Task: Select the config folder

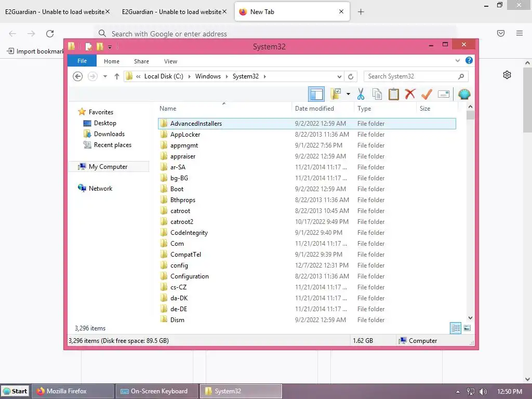Action: point(307,265)
